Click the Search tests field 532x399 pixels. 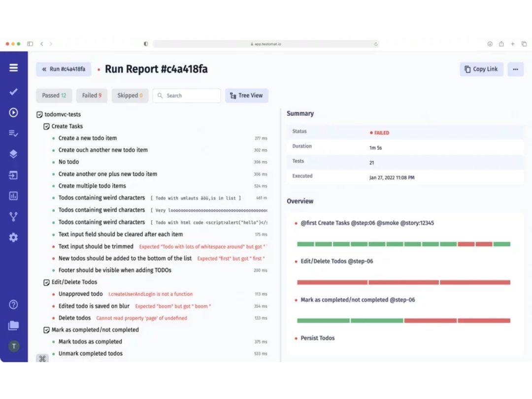187,96
